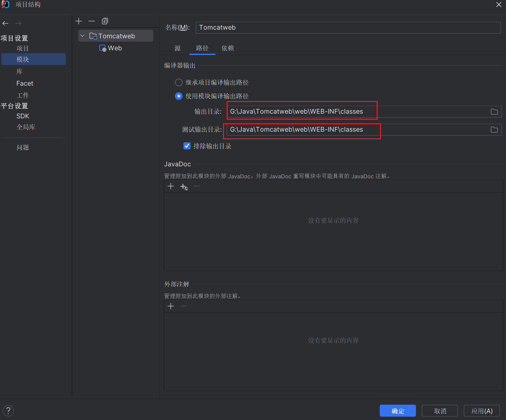Browse folder for 测试输出目录 path
The height and width of the screenshot is (420, 506).
coord(494,130)
